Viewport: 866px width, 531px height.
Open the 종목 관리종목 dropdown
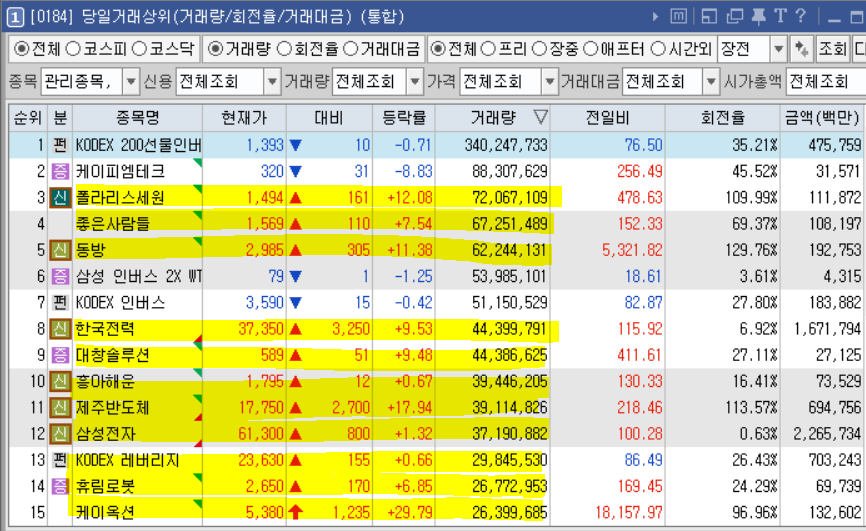(131, 82)
